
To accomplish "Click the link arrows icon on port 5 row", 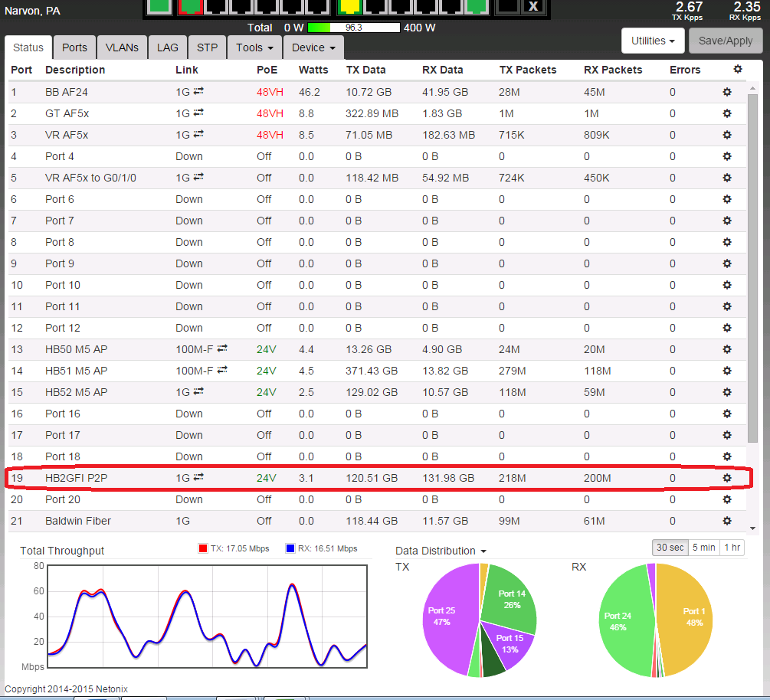I will 198,177.
